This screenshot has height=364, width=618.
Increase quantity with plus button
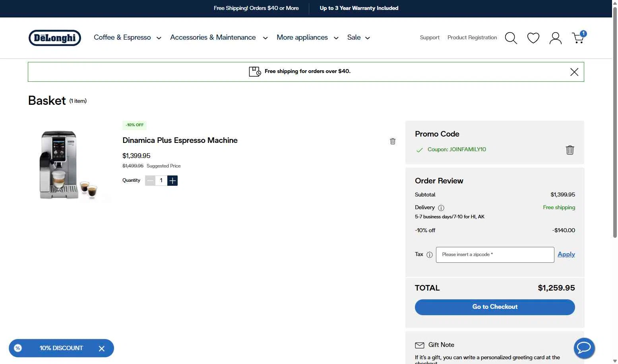click(172, 181)
